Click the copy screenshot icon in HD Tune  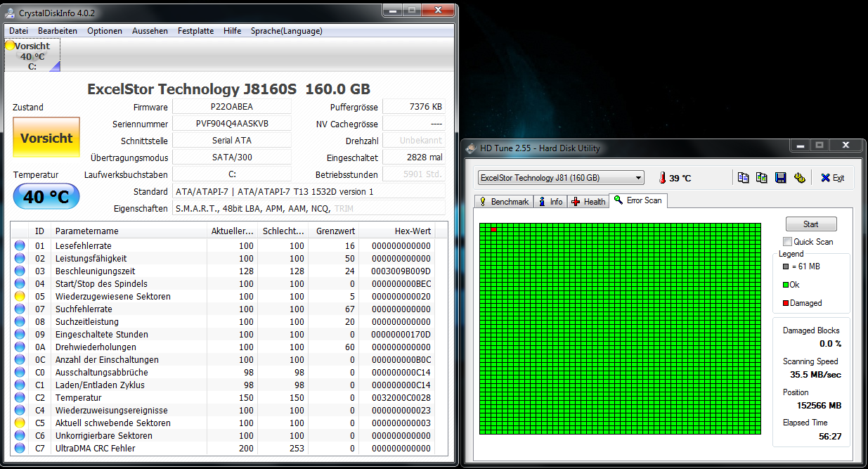(762, 178)
